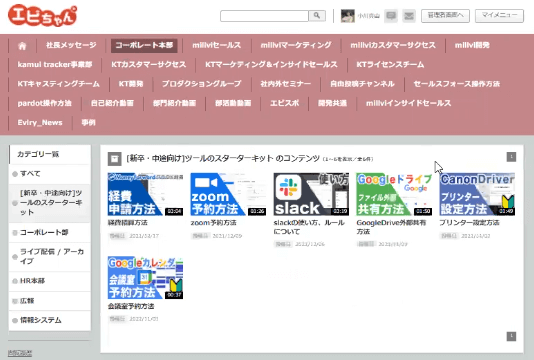The width and height of the screenshot is (534, 360).
Task: Open マイメニュー button
Action: click(x=499, y=16)
